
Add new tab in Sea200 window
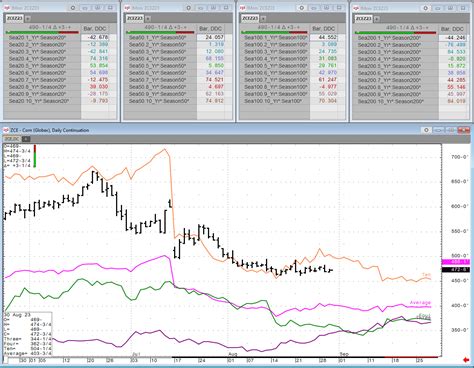(x=376, y=19)
